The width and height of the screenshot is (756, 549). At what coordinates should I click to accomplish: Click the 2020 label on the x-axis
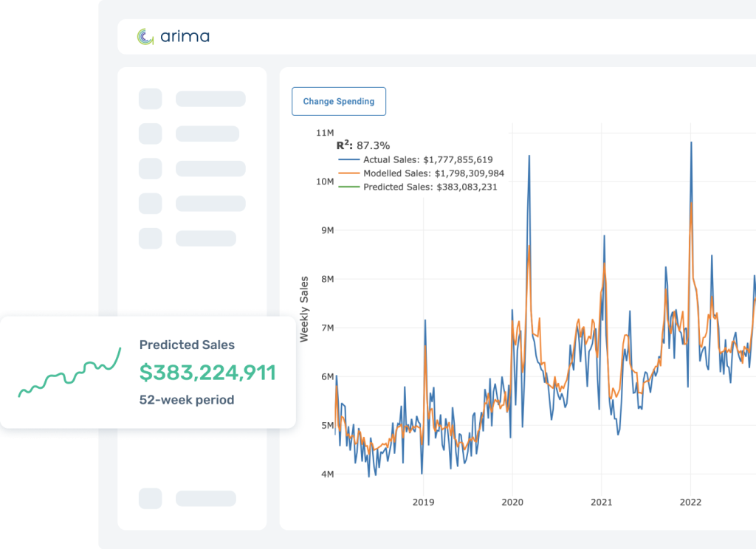(x=512, y=502)
